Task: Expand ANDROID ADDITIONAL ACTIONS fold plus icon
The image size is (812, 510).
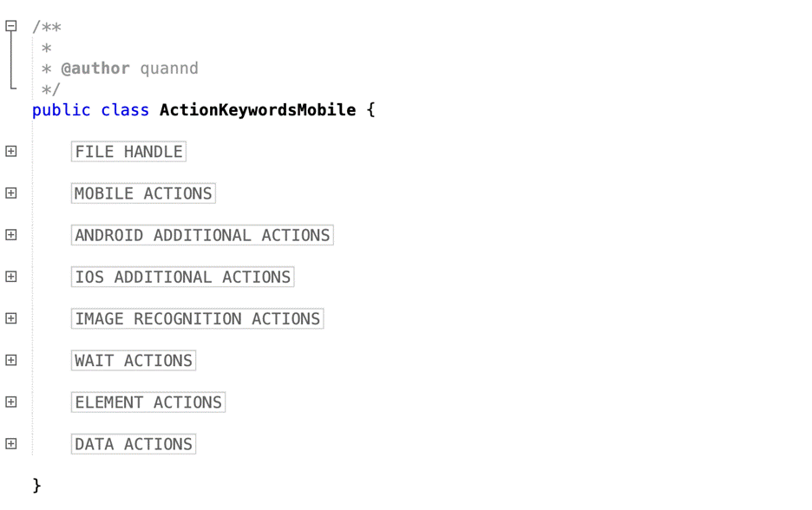Action: coord(11,235)
